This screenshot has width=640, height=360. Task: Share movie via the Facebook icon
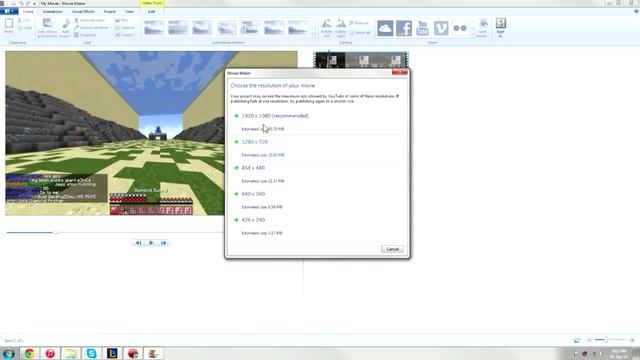pyautogui.click(x=404, y=28)
